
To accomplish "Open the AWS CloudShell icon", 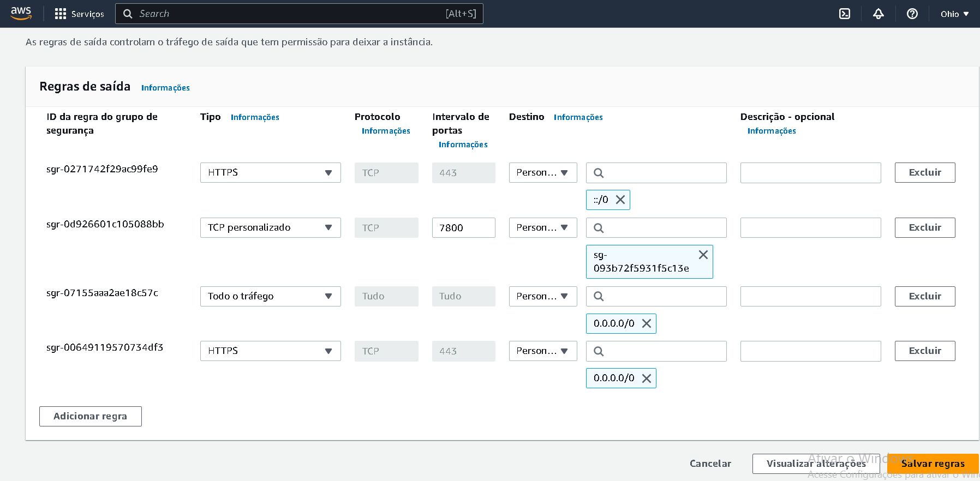I will (x=845, y=14).
